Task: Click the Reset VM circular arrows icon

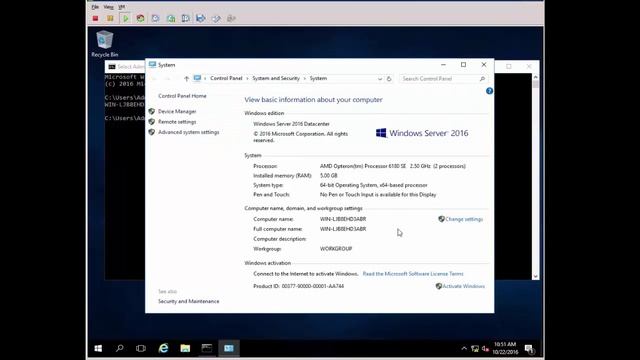Action: tap(140, 18)
